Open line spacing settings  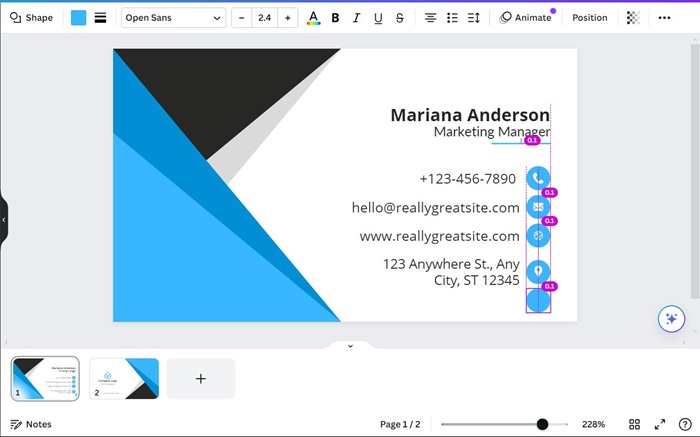[x=474, y=18]
